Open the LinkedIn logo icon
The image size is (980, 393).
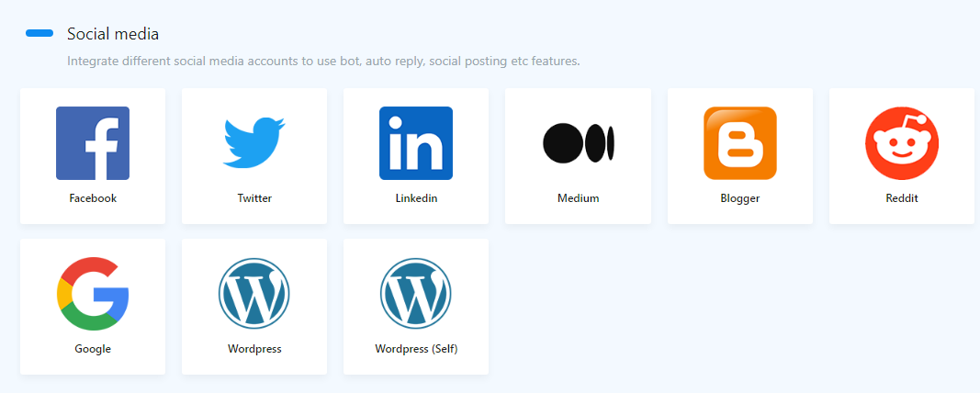[x=416, y=143]
